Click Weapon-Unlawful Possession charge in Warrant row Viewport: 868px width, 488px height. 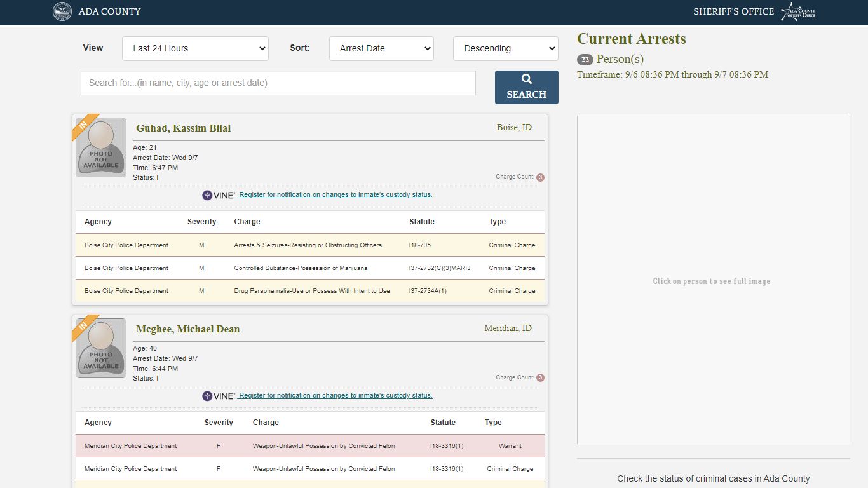pos(323,446)
